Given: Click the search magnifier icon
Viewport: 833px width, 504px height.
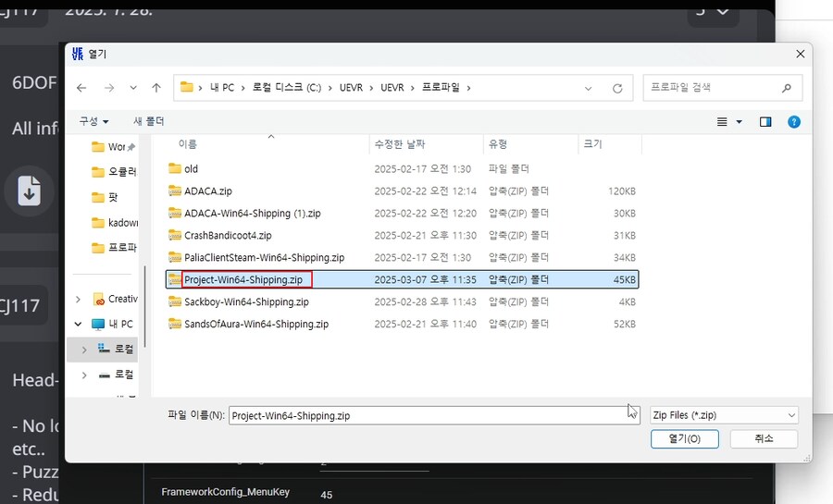Looking at the screenshot, I should pos(787,88).
